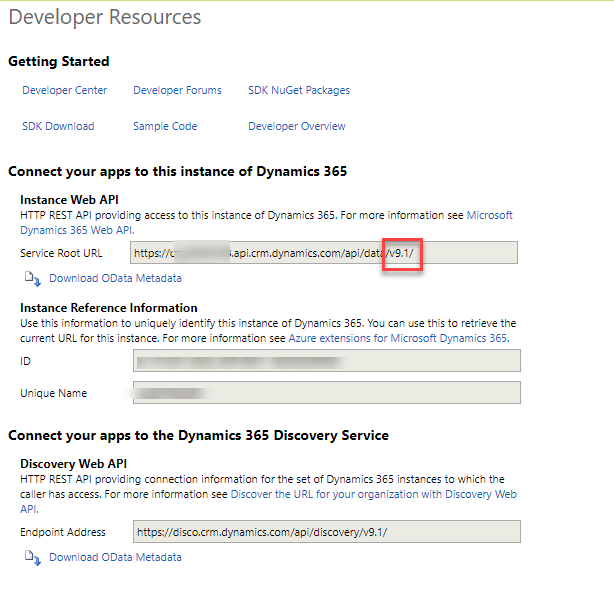Open SDK NuGet Packages link
Image resolution: width=614 pixels, height=614 pixels.
tap(299, 90)
